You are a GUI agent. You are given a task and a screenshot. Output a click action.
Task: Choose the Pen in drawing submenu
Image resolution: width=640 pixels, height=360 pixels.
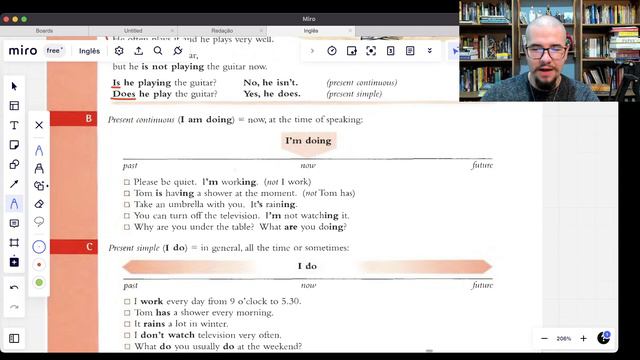coord(39,151)
